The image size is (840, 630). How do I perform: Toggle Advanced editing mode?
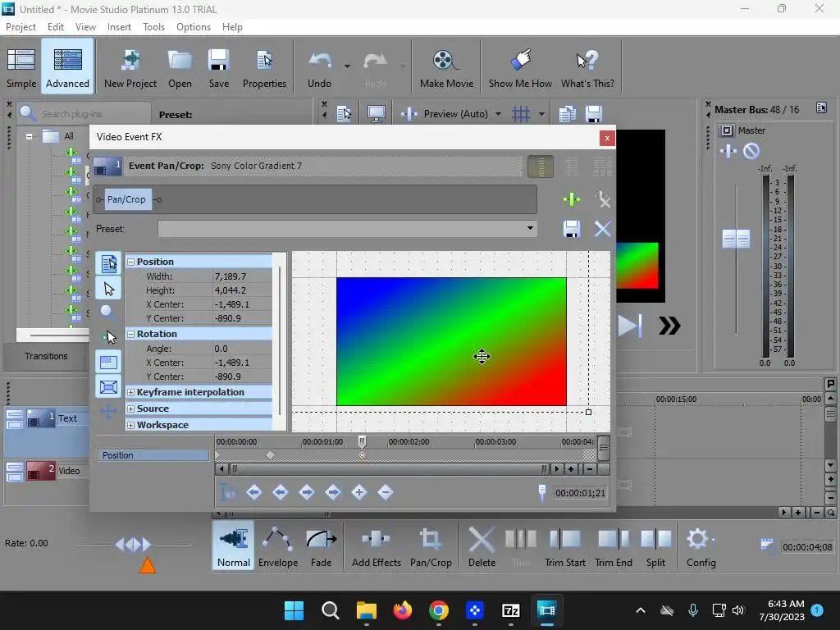(67, 67)
